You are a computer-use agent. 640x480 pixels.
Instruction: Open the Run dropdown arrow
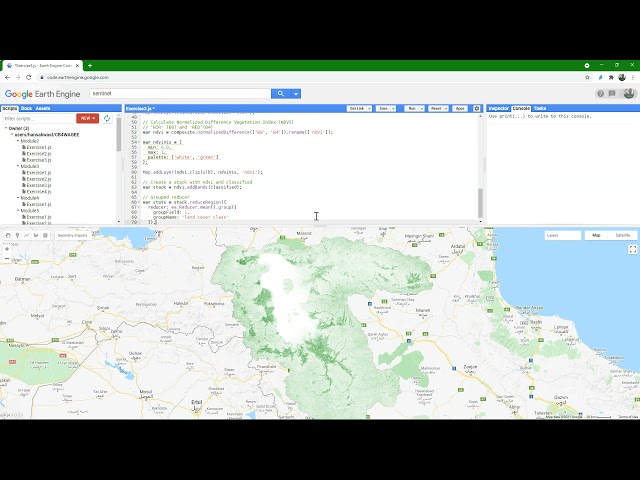pos(422,109)
